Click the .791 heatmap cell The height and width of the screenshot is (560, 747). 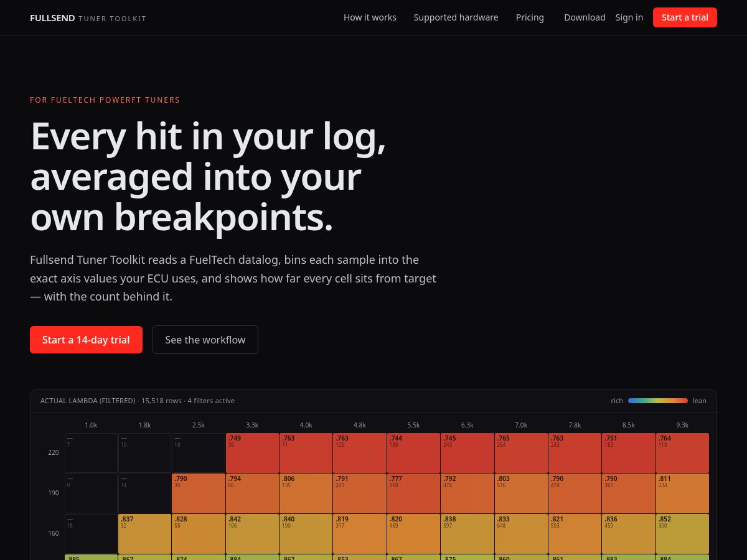pos(360,493)
